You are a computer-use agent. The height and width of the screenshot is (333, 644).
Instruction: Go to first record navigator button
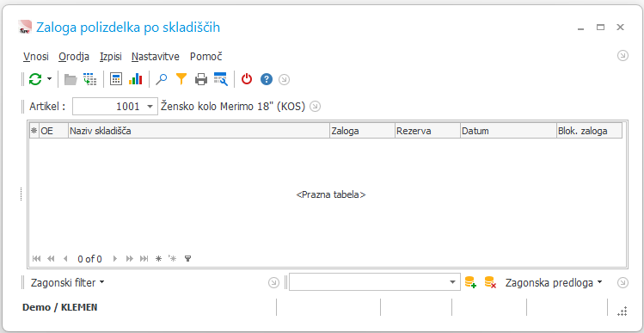click(x=37, y=259)
